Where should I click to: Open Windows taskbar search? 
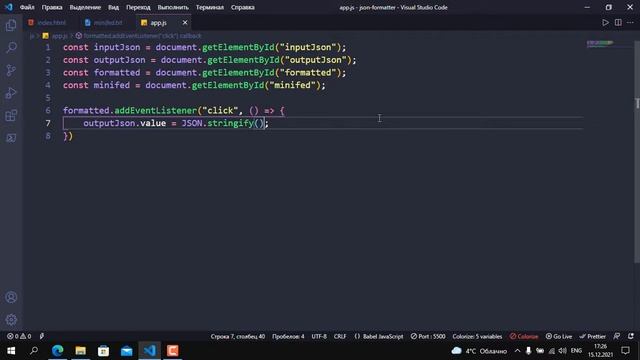pos(34,351)
